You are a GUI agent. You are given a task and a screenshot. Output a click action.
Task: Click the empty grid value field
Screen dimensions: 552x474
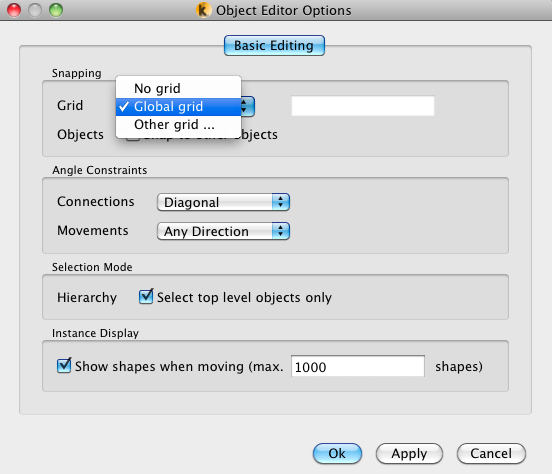tap(363, 106)
